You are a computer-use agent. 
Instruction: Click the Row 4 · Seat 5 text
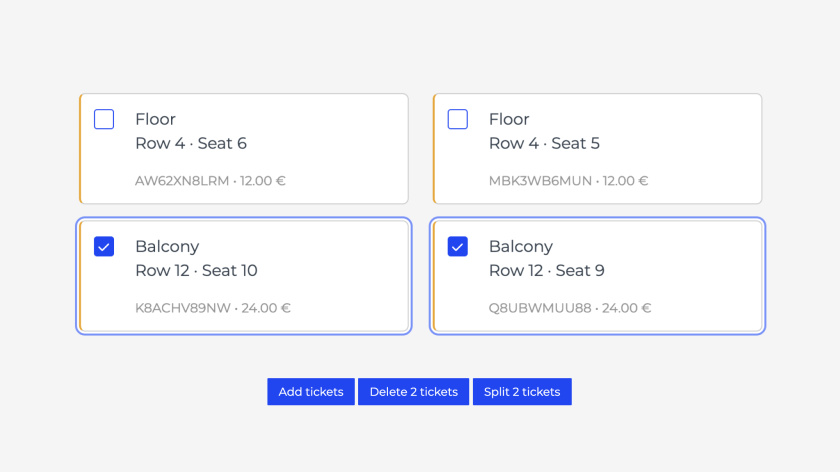point(544,143)
